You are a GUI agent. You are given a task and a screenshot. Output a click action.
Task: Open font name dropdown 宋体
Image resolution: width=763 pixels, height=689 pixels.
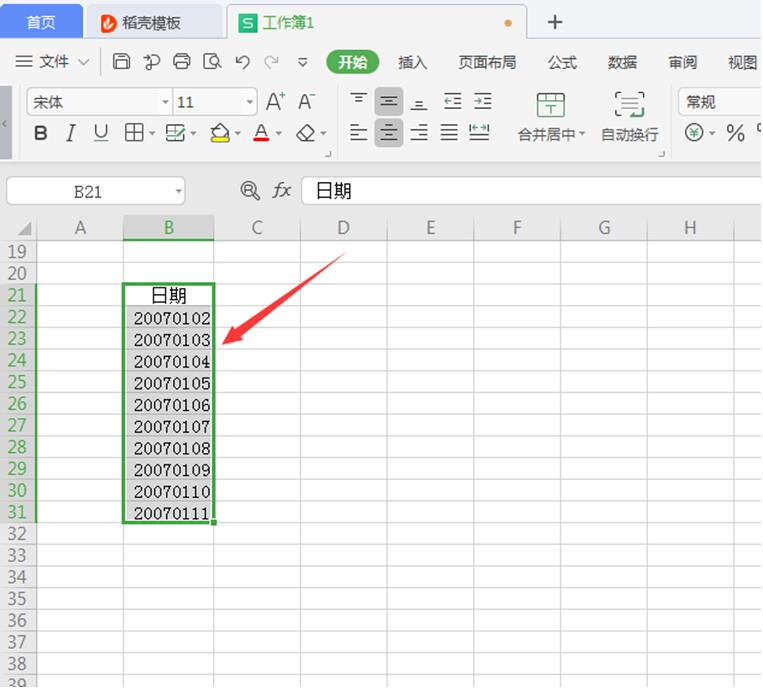click(165, 102)
